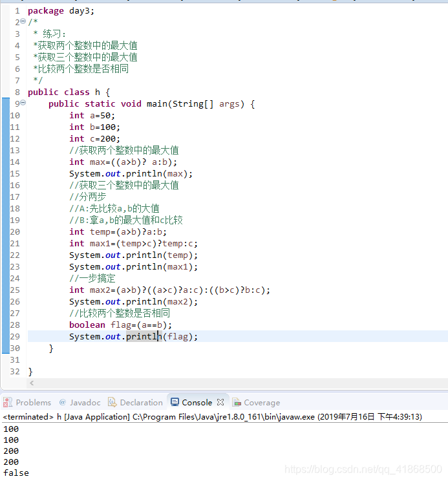
Task: Click the Problems tab icon
Action: [x=8, y=402]
